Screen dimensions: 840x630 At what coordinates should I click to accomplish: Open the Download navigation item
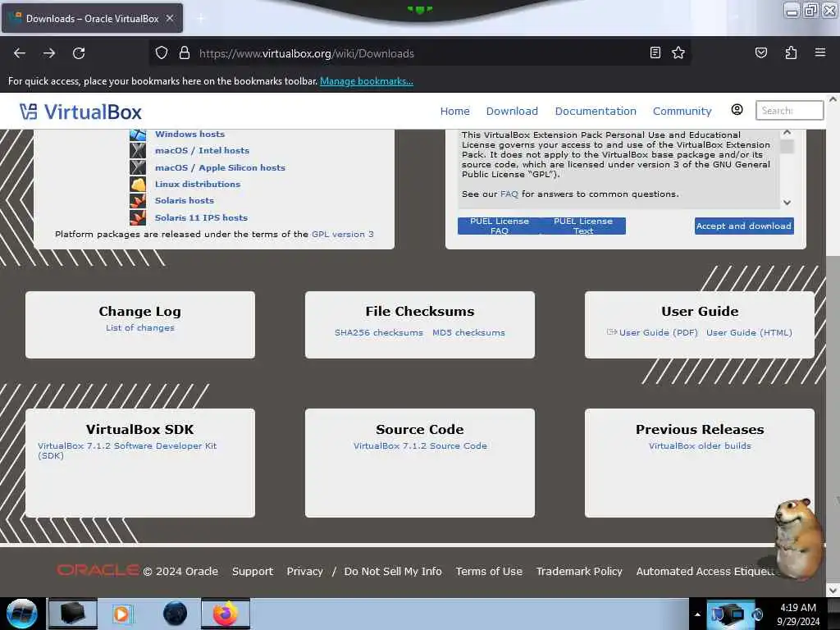(x=512, y=111)
